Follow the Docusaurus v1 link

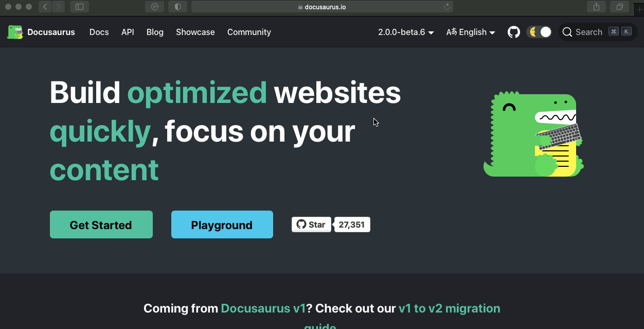point(263,308)
